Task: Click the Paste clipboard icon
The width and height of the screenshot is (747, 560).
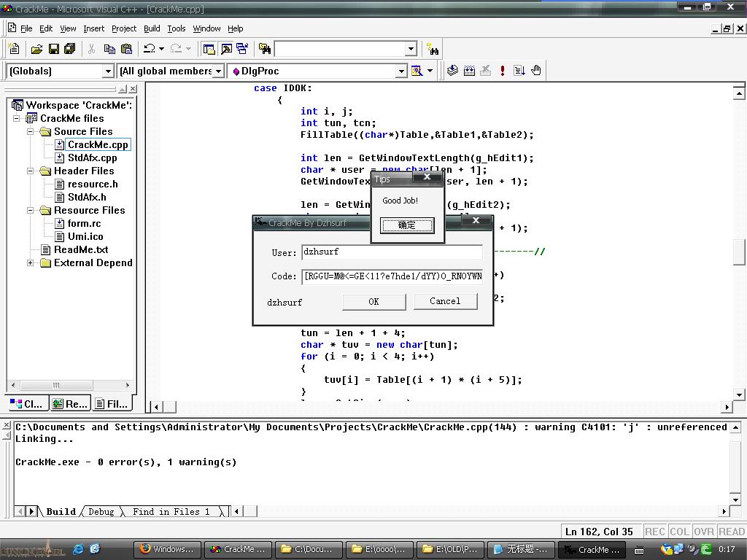Action: pos(126,49)
